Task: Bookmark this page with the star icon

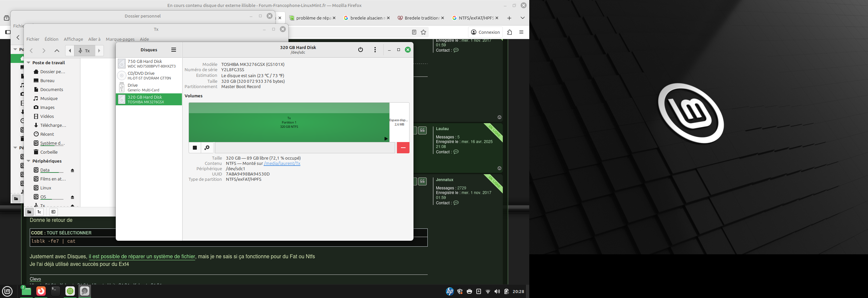Action: [x=423, y=32]
